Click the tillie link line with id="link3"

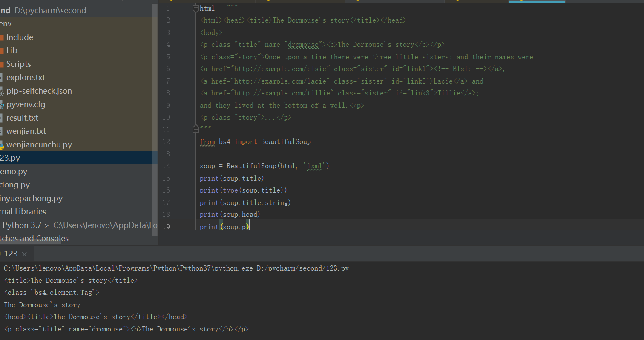(x=339, y=93)
